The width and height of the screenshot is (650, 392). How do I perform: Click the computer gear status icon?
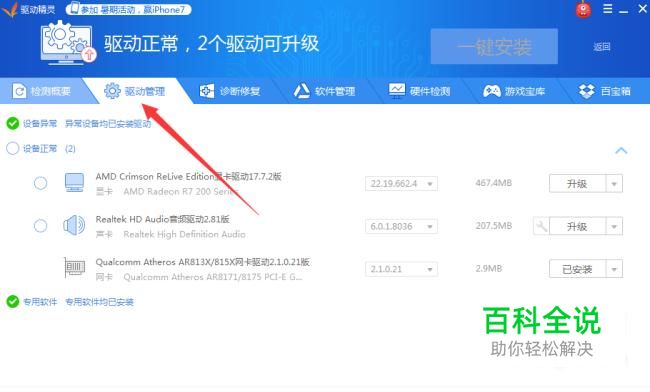(68, 43)
